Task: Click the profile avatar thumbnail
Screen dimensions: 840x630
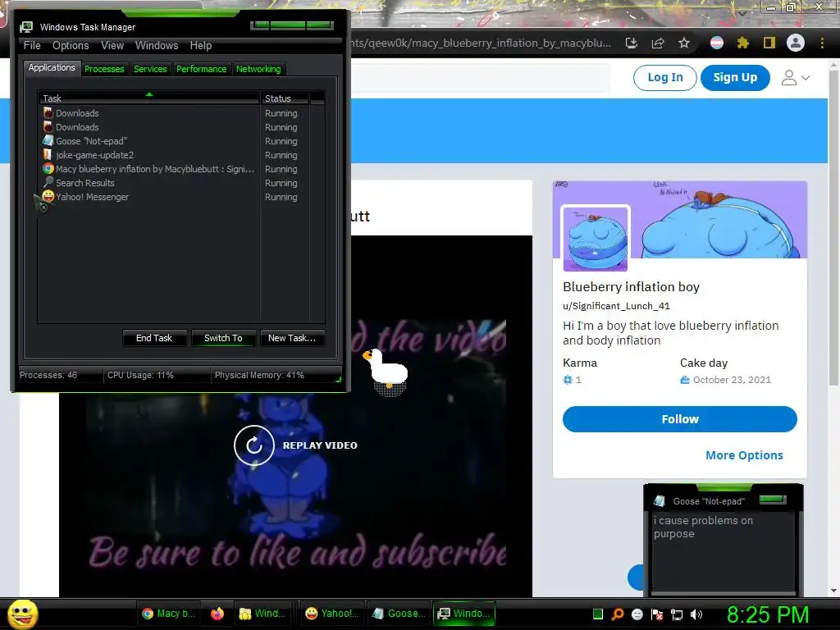Action: click(596, 238)
